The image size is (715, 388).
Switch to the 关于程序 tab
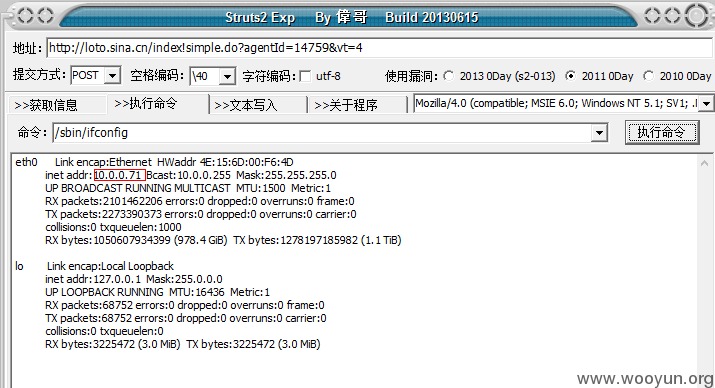click(358, 105)
